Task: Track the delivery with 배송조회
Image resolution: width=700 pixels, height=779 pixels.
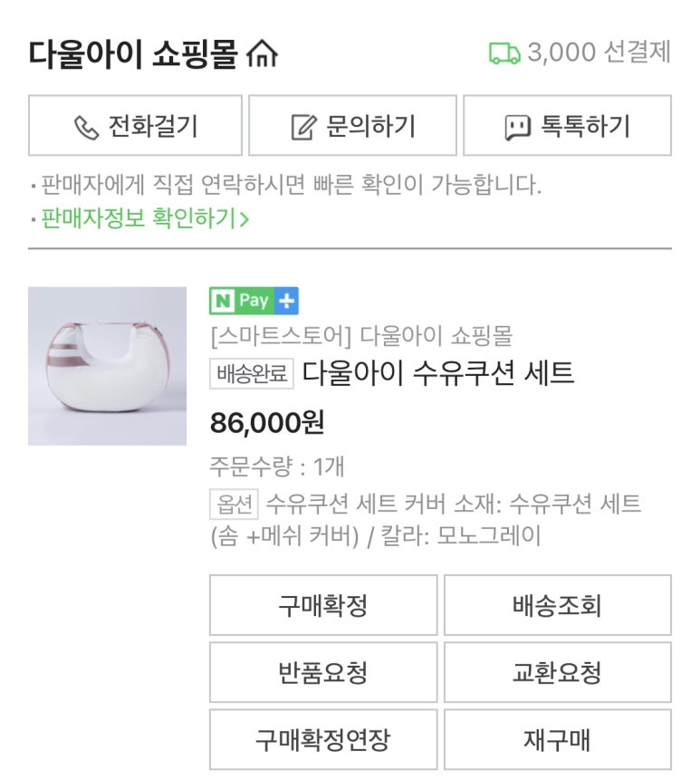Action: pos(557,605)
